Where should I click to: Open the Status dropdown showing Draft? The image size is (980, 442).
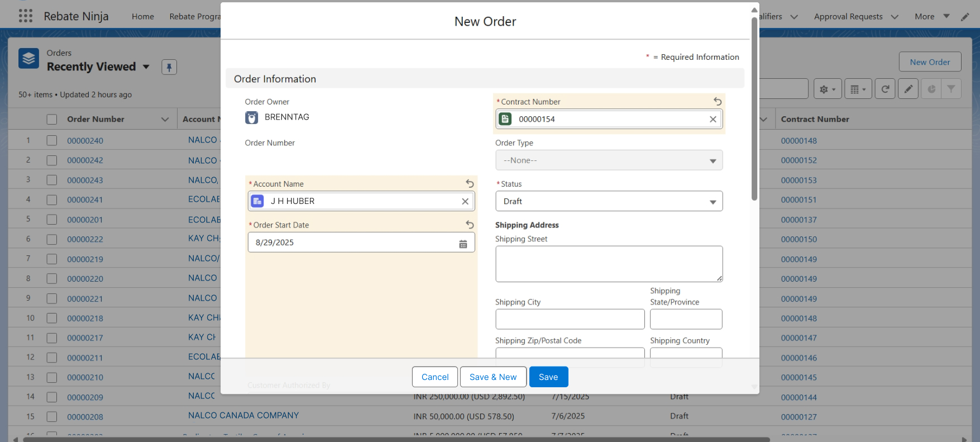coord(609,201)
